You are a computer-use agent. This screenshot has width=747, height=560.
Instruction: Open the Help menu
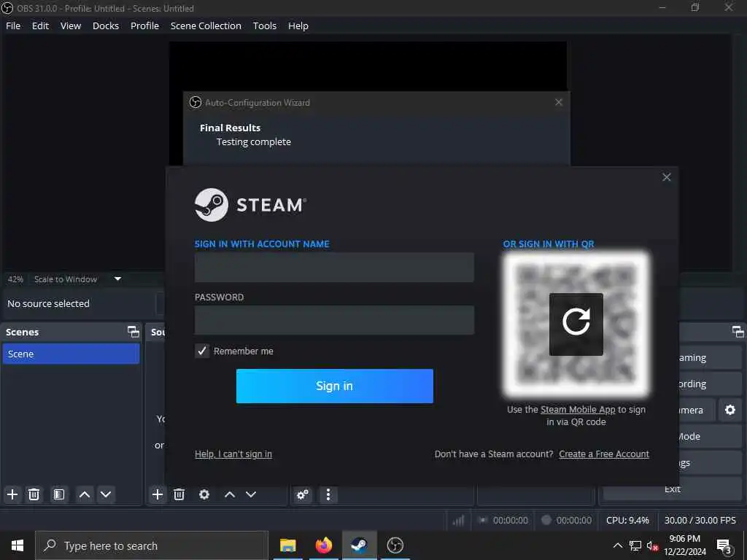point(298,26)
